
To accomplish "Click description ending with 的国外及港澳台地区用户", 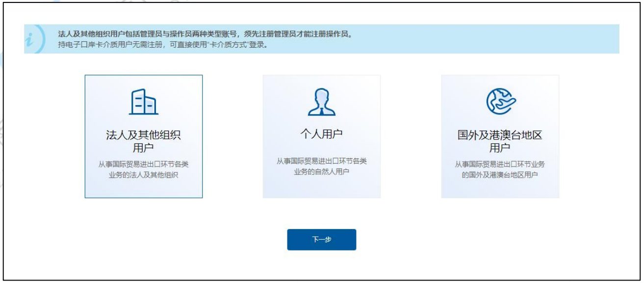I will coord(500,169).
